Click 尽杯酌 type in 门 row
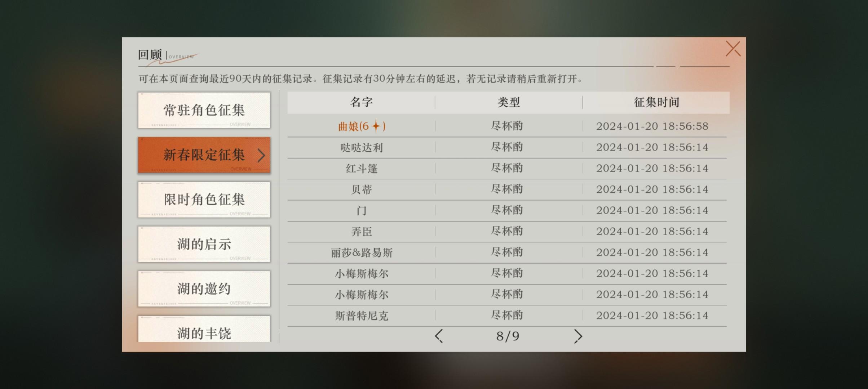This screenshot has height=389, width=868. pos(507,210)
